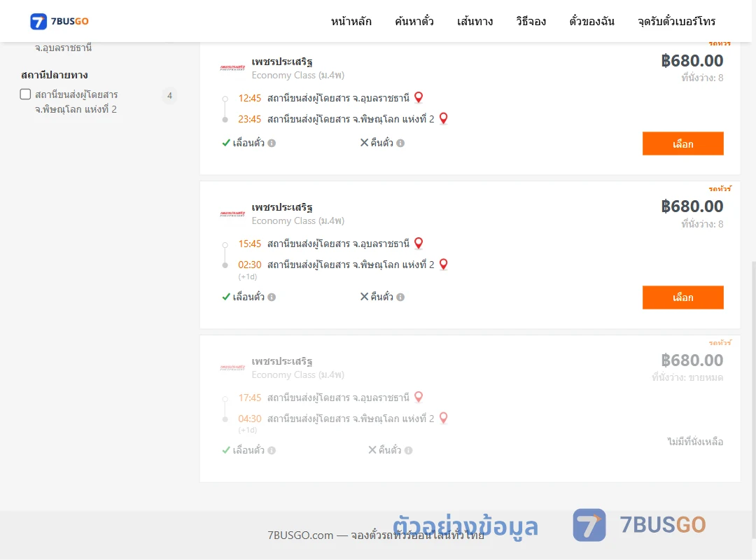Click เพชรประเสริฐ operator logo on 12:45 trip
The width and height of the screenshot is (756, 560).
232,68
